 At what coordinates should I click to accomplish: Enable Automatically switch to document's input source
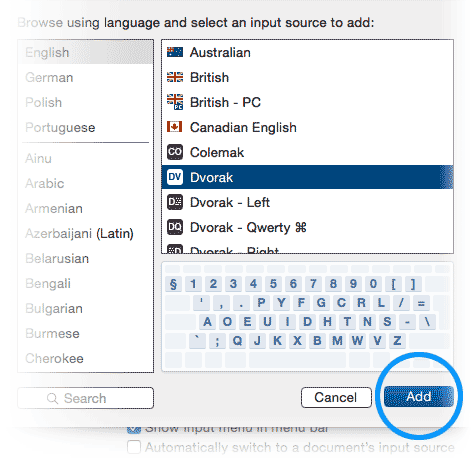click(x=134, y=447)
